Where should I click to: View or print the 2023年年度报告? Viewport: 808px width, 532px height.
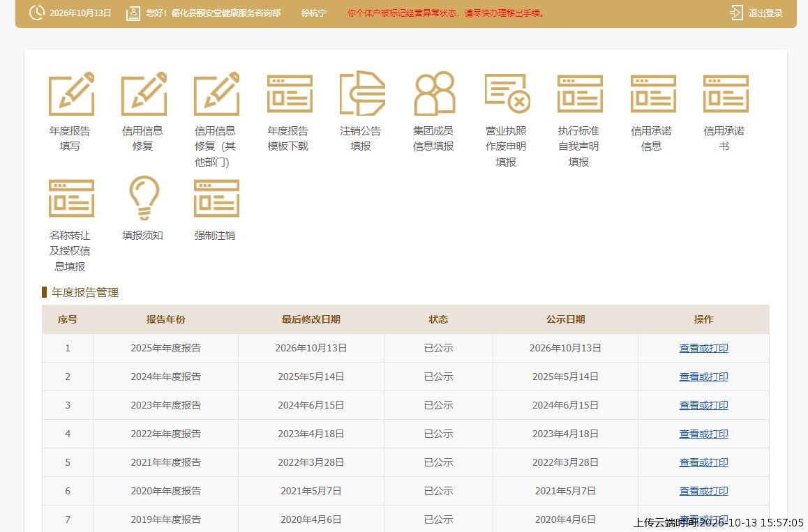pyautogui.click(x=703, y=405)
